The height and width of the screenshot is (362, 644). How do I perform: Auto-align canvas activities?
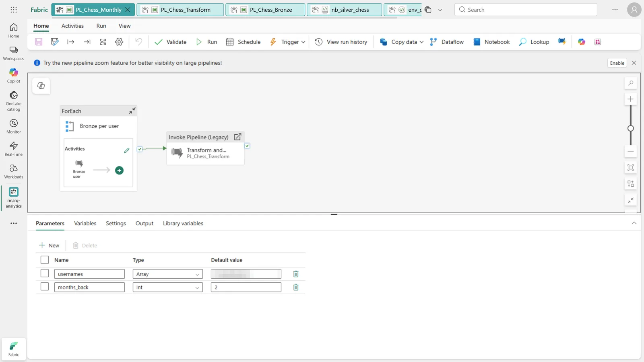[x=631, y=184]
